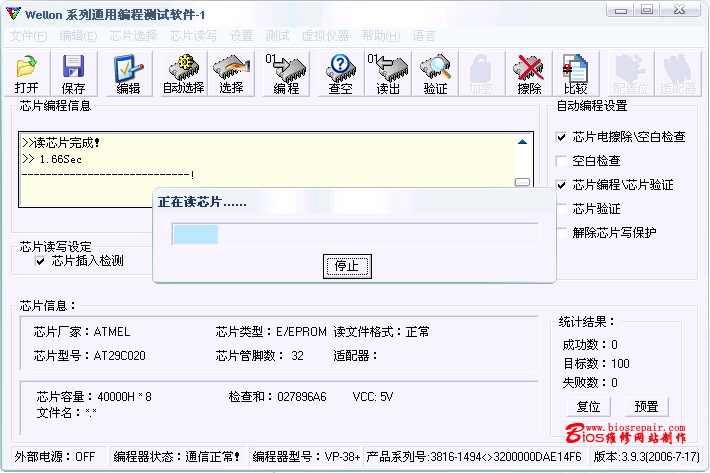
Task: Click the 芯片类型 E/EPROM text
Action: tap(271, 332)
